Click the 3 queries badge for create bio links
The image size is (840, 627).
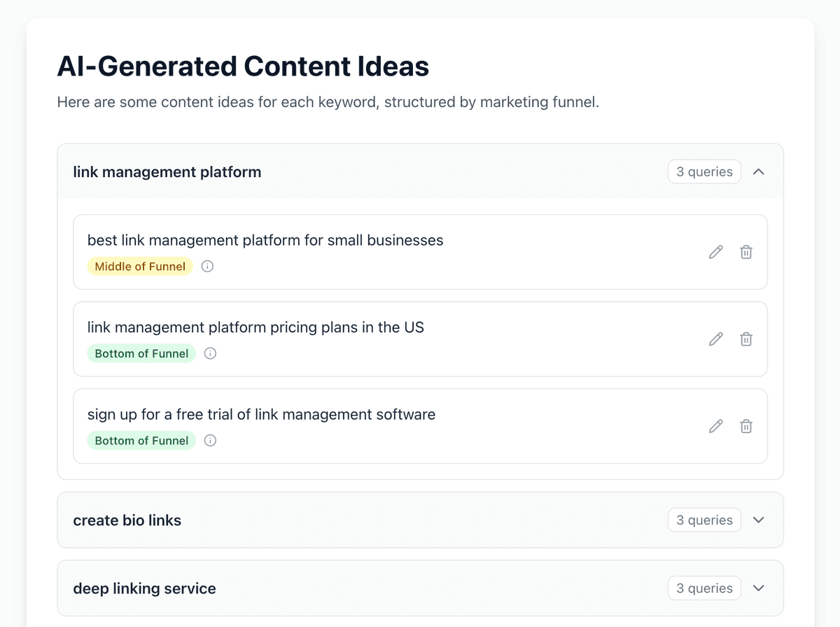pos(704,520)
